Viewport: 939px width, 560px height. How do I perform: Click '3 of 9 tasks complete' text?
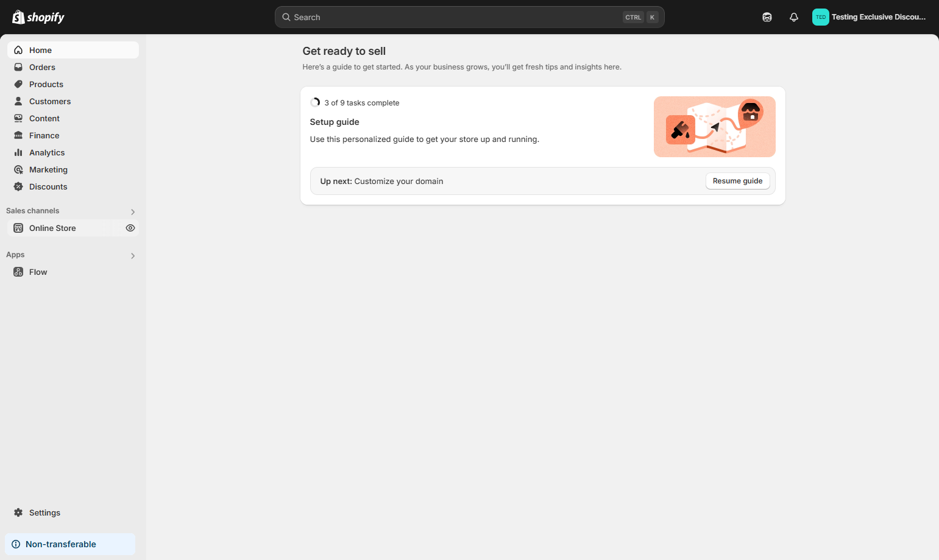(362, 103)
